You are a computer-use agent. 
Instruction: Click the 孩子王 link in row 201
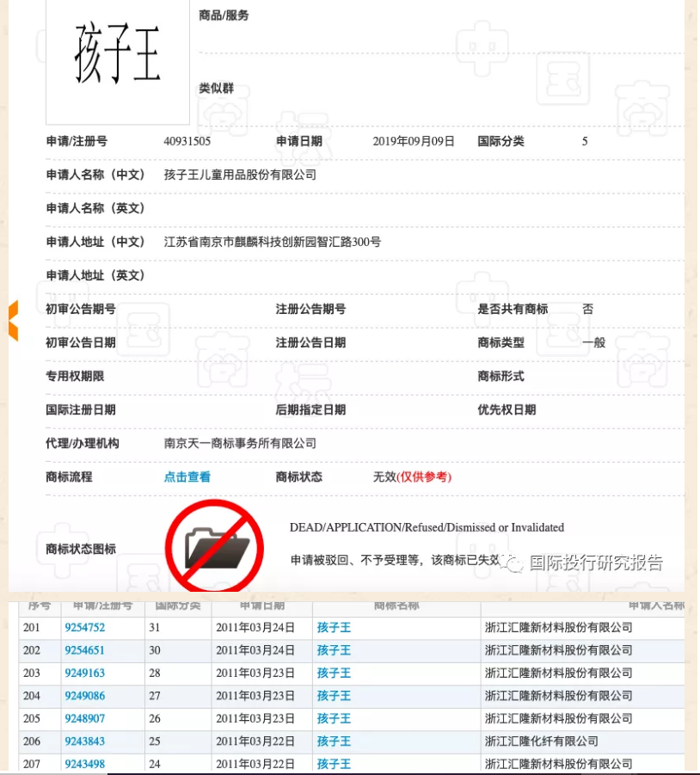[x=334, y=628]
